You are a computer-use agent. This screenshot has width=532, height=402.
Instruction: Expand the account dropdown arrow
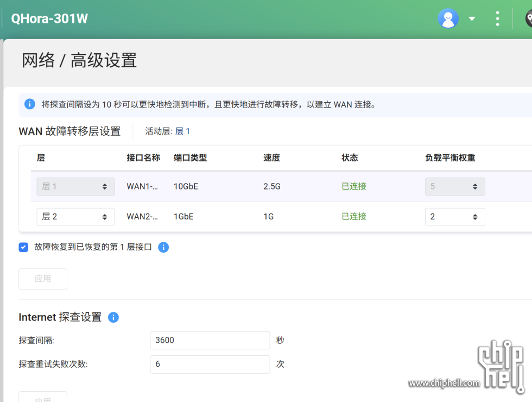pos(472,18)
